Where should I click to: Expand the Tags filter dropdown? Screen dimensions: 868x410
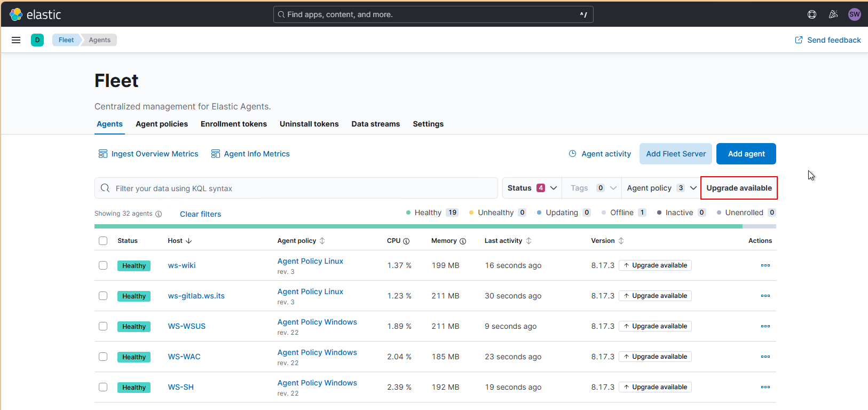point(592,188)
